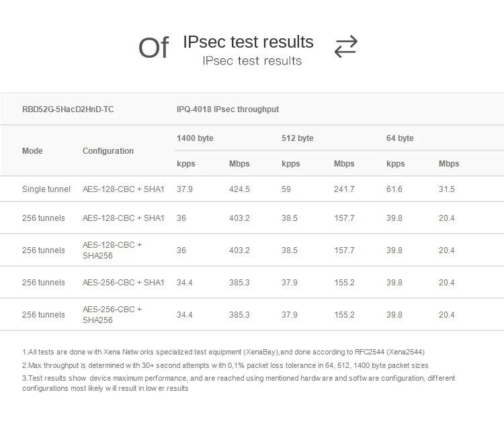Image resolution: width=504 pixels, height=423 pixels.
Task: Click the 61.6 kpps value
Action: point(394,189)
